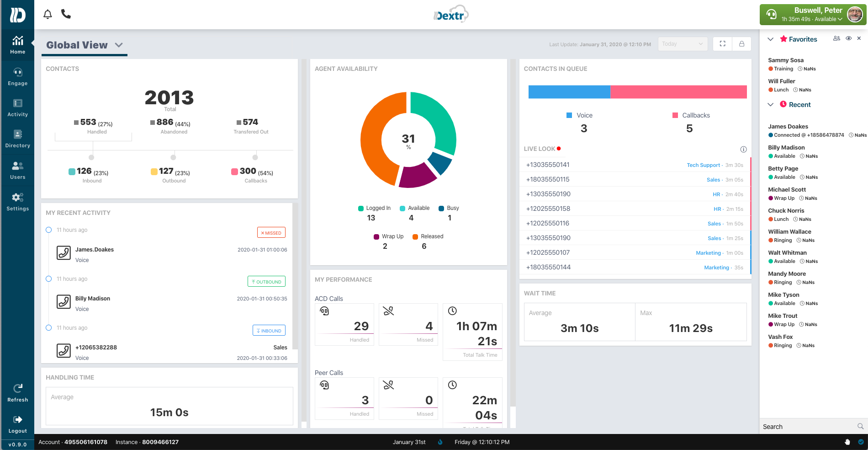Open the Today date range dropdown
The width and height of the screenshot is (868, 450).
click(683, 43)
